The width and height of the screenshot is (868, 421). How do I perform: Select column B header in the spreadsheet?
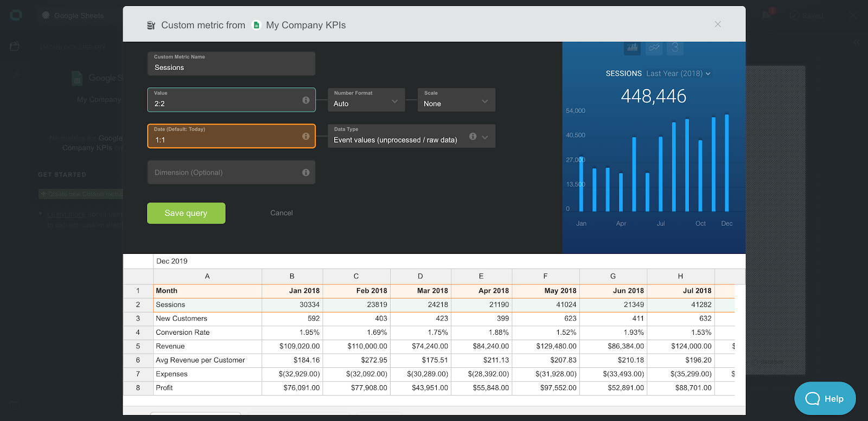pos(292,276)
